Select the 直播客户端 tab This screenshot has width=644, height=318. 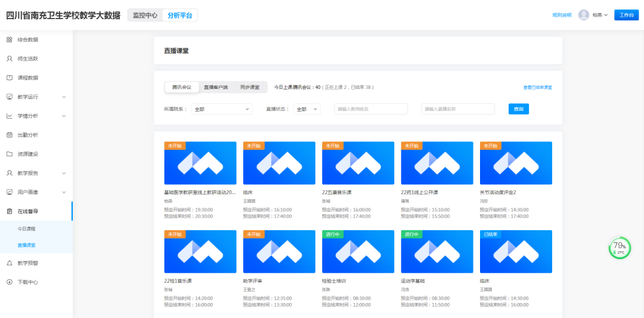[216, 87]
